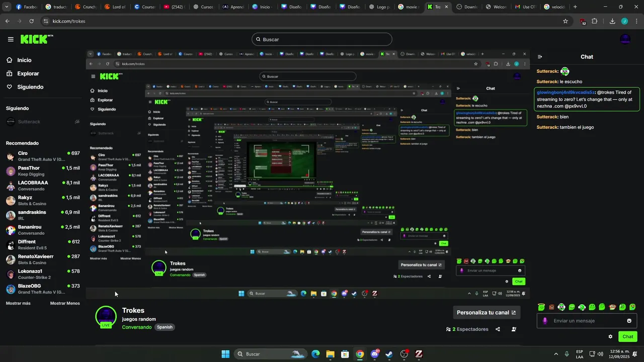
Task: Reload the kick.com page
Action: click(31, 21)
